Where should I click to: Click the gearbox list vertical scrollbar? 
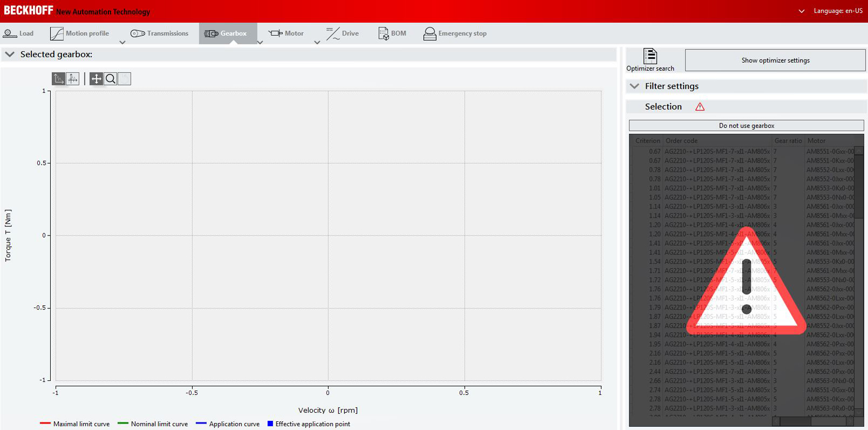click(x=859, y=281)
